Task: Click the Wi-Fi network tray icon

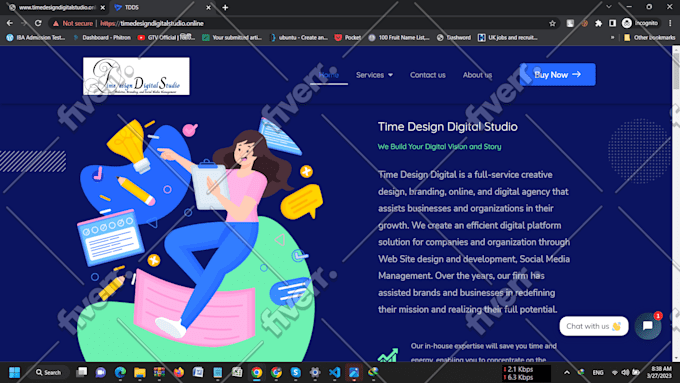Action: tap(615, 373)
